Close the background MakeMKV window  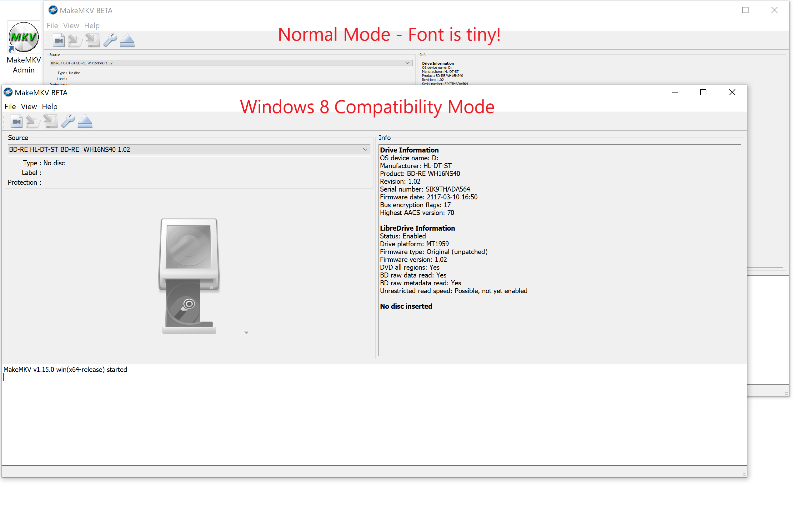tap(774, 10)
